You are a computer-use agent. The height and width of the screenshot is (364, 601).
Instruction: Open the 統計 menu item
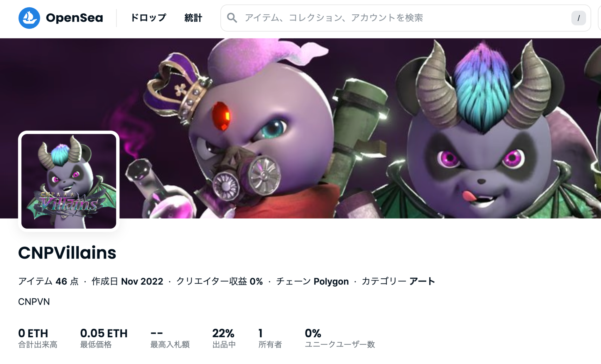click(193, 18)
